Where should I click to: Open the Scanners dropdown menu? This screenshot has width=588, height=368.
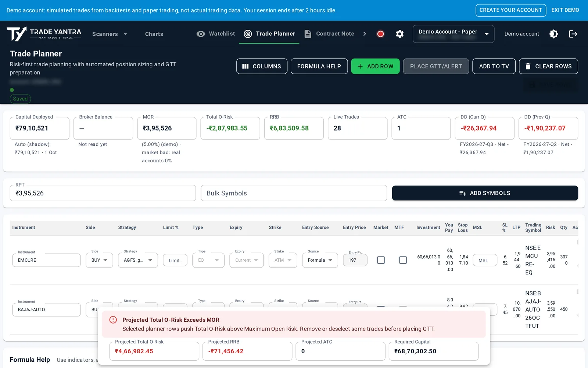[110, 34]
